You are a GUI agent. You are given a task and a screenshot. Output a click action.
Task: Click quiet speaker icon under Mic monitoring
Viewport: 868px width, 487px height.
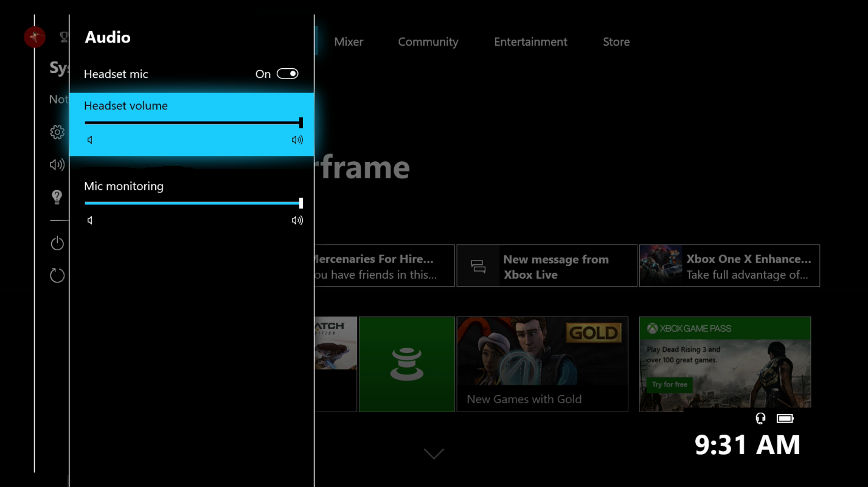coord(90,220)
